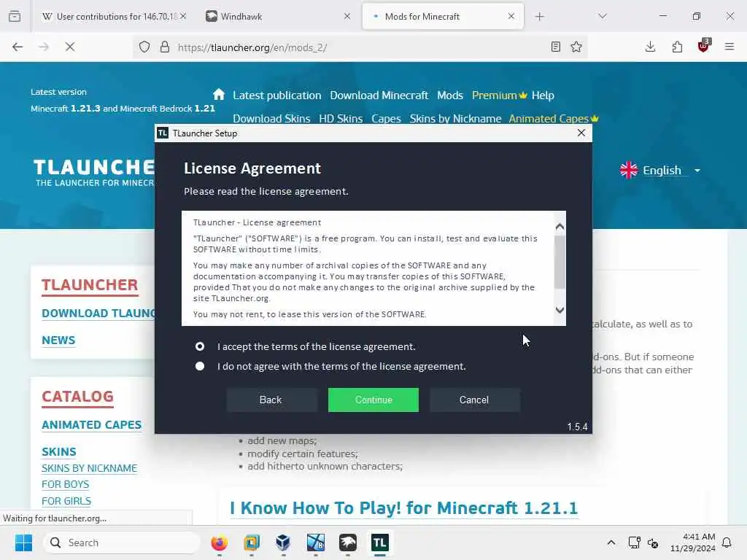Viewport: 747px width, 560px height.
Task: Click the browser forward arrow
Action: coord(43,47)
